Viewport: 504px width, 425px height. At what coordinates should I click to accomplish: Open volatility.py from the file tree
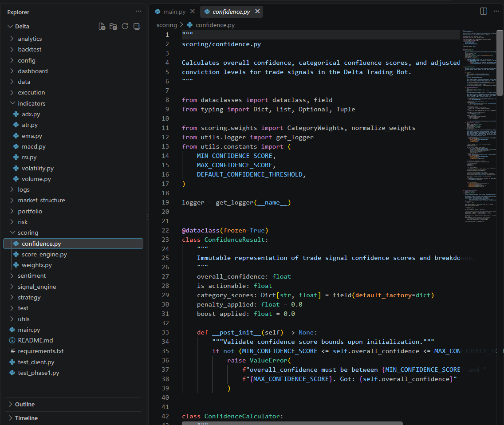click(x=38, y=168)
